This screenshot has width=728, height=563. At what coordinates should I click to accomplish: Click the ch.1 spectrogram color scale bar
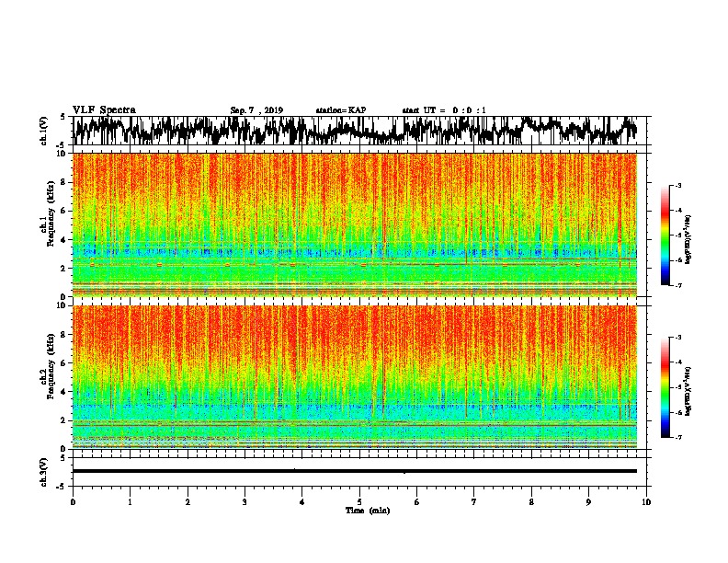tap(665, 236)
